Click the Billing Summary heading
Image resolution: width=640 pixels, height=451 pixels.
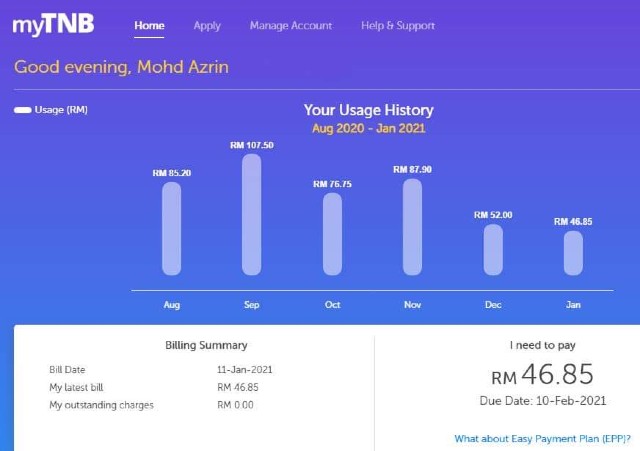(x=206, y=345)
